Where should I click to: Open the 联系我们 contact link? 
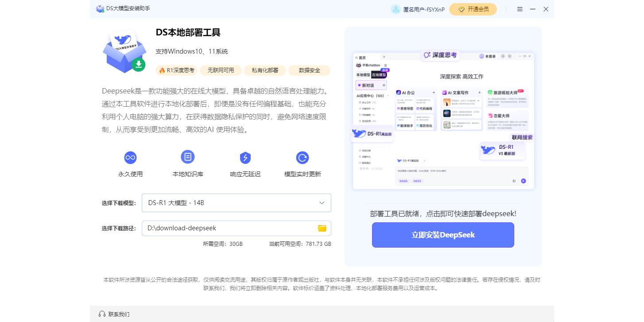(119, 314)
